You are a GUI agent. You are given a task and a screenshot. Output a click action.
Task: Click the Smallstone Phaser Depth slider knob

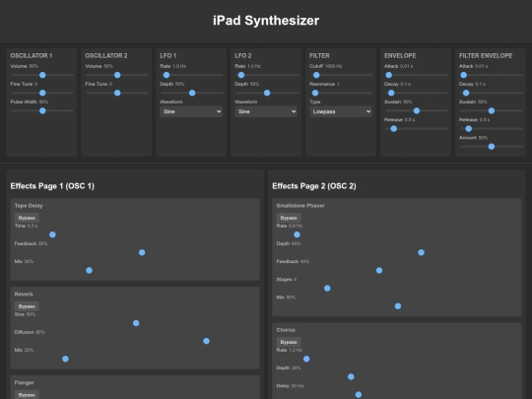coord(421,252)
